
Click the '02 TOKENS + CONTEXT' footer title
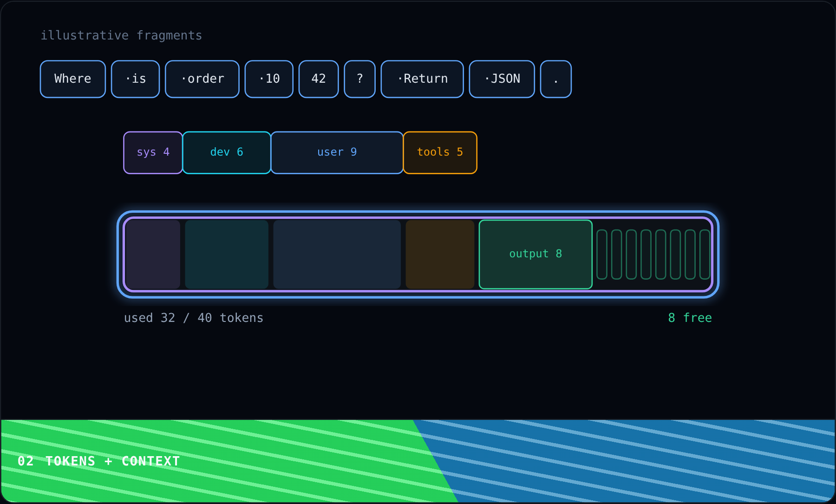pos(98,461)
